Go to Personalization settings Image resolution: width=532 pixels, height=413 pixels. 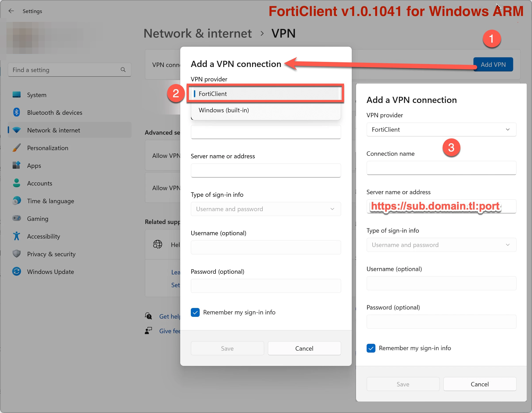point(70,148)
